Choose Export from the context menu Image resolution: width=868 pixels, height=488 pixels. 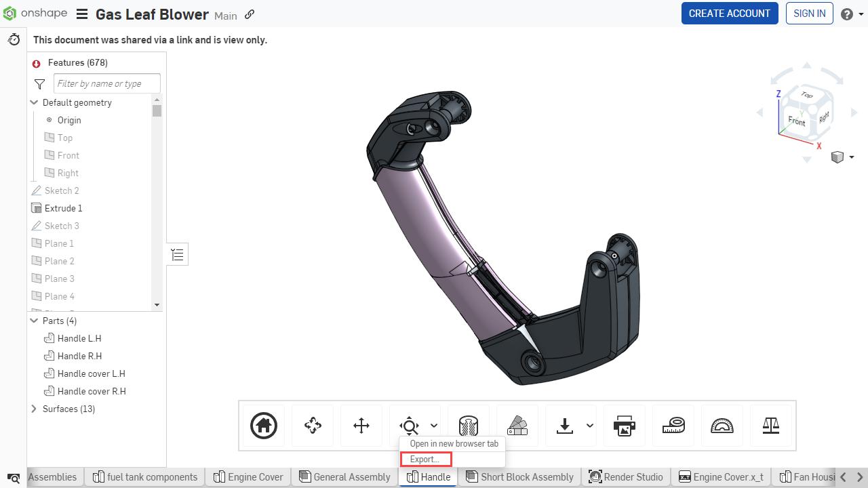coord(425,459)
